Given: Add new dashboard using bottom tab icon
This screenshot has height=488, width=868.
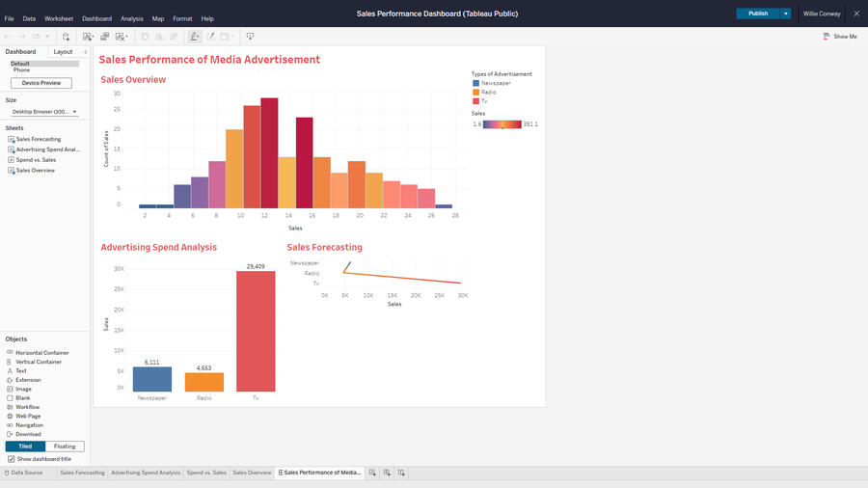Looking at the screenshot, I should tap(387, 473).
